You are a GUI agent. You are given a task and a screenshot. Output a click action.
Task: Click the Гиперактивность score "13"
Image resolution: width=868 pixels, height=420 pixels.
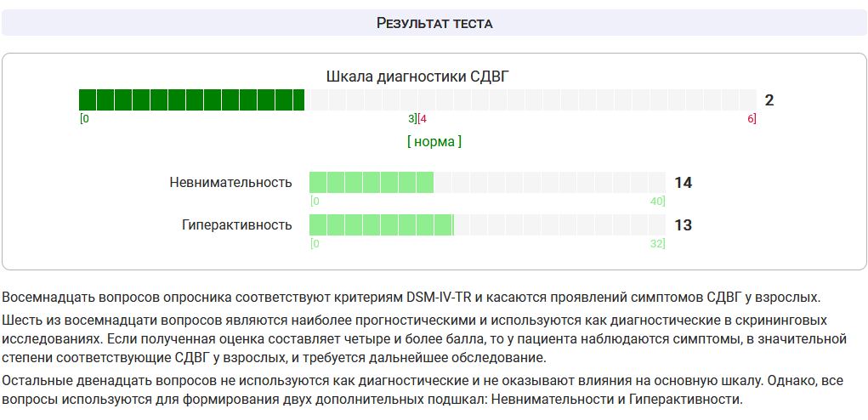click(x=683, y=225)
